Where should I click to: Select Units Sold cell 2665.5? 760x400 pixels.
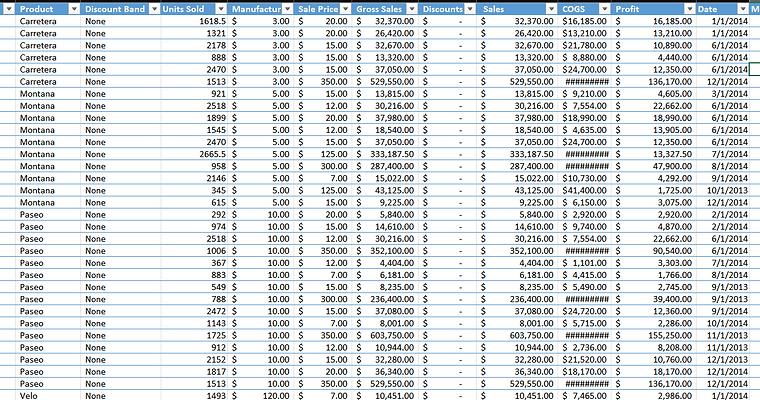194,154
